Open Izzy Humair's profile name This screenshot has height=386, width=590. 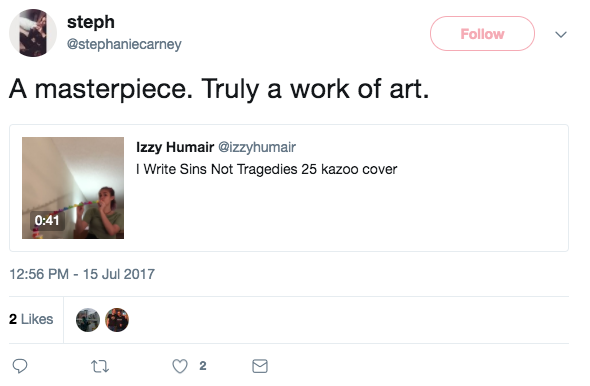tap(175, 147)
